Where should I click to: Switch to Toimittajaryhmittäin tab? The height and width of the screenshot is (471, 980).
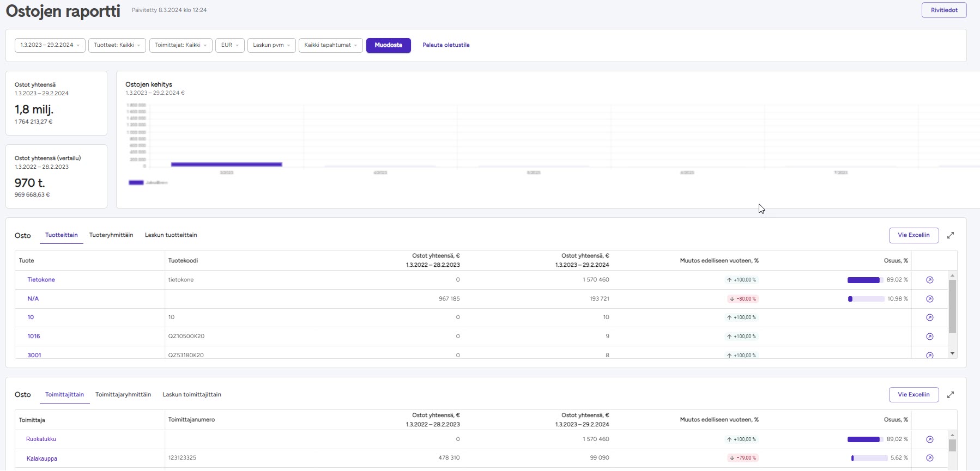[123, 395]
